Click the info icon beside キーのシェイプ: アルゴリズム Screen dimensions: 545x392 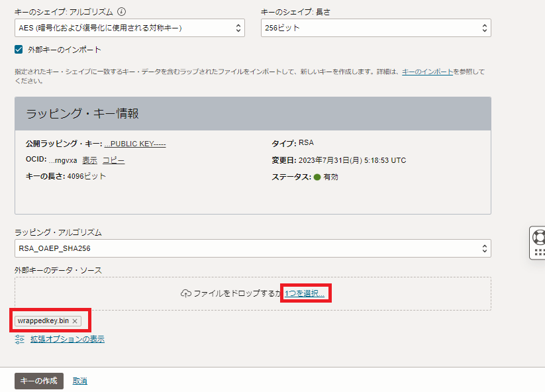pyautogui.click(x=121, y=11)
